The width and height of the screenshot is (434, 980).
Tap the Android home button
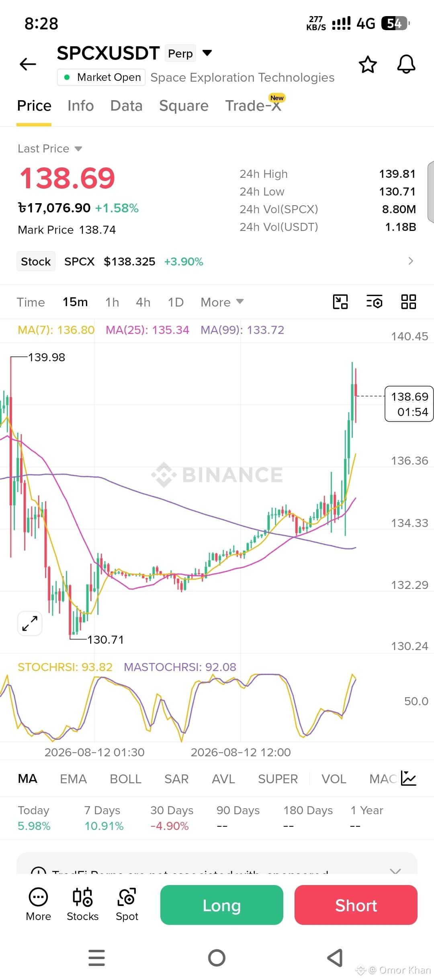click(217, 958)
